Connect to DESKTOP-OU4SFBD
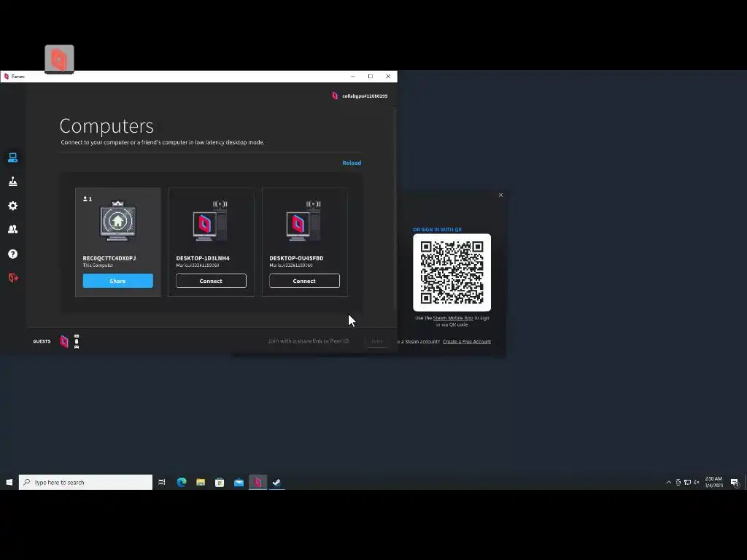747x560 pixels. coord(304,281)
